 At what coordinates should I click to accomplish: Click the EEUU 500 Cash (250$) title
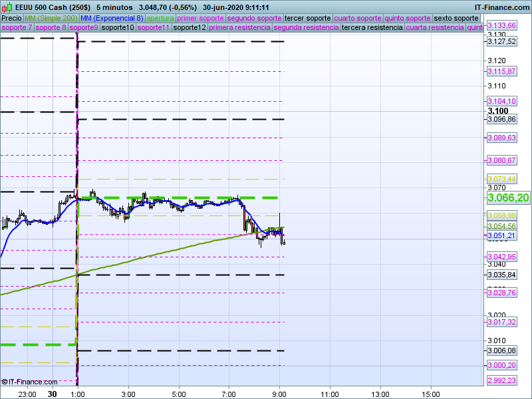click(53, 7)
